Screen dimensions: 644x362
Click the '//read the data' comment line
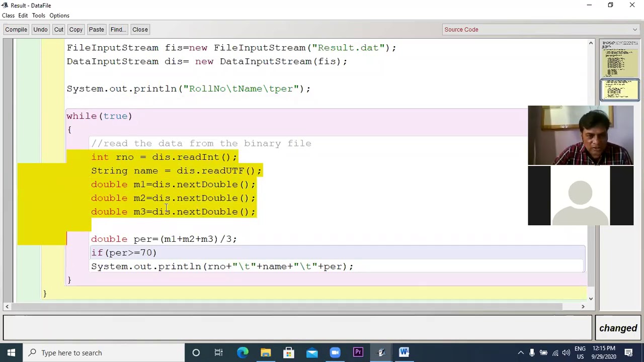coord(201,144)
